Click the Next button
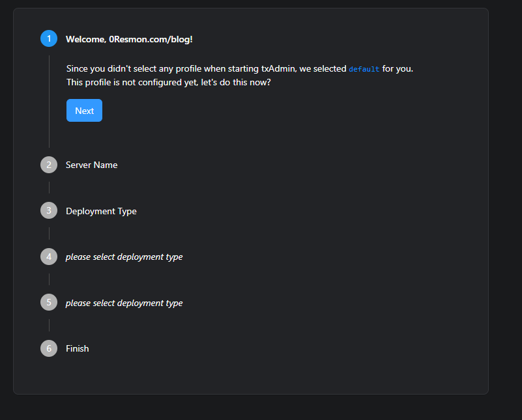522x420 pixels. click(84, 110)
